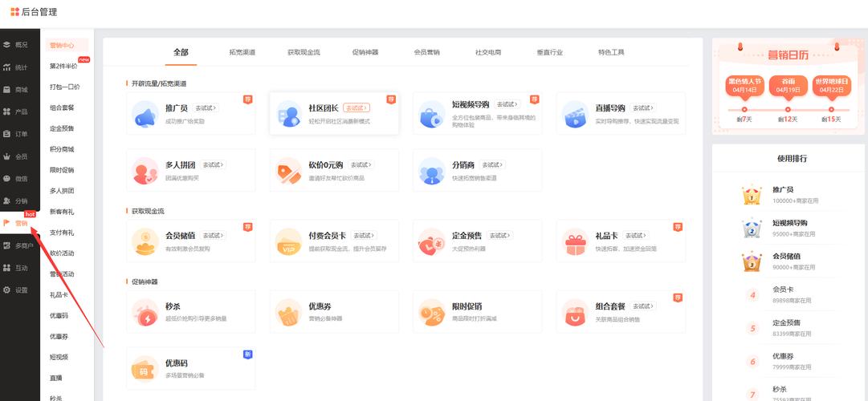
Task: Select the 礼品卡 gift box icon
Action: pyautogui.click(x=575, y=241)
